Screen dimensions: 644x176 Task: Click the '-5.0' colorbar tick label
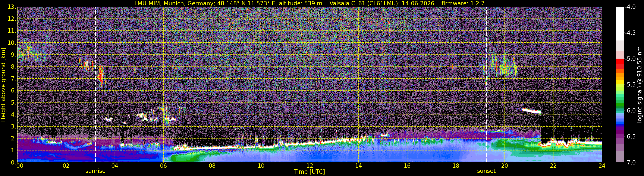tap(630, 59)
